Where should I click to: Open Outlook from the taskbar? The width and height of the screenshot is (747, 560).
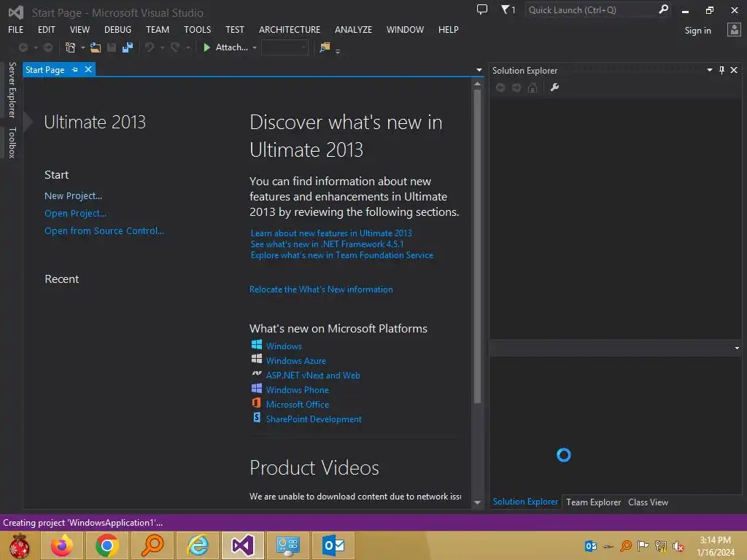point(333,545)
